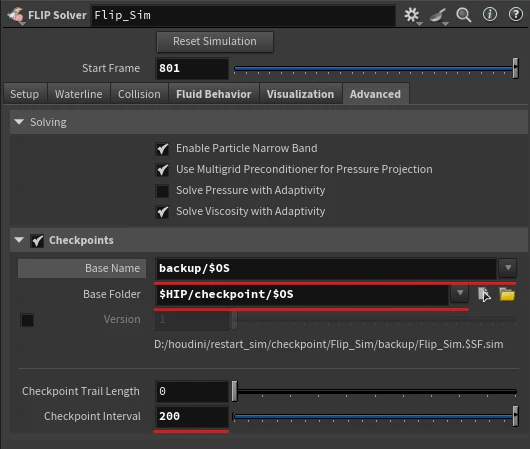Switch to the Waterline tab
The width and height of the screenshot is (530, 449).
79,94
